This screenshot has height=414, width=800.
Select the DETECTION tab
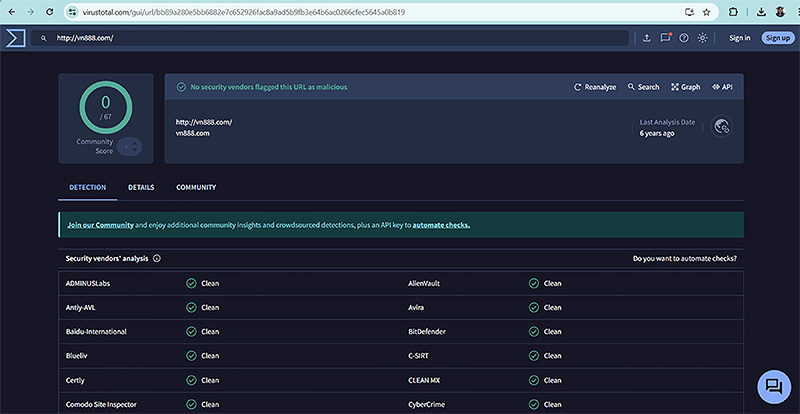point(88,187)
